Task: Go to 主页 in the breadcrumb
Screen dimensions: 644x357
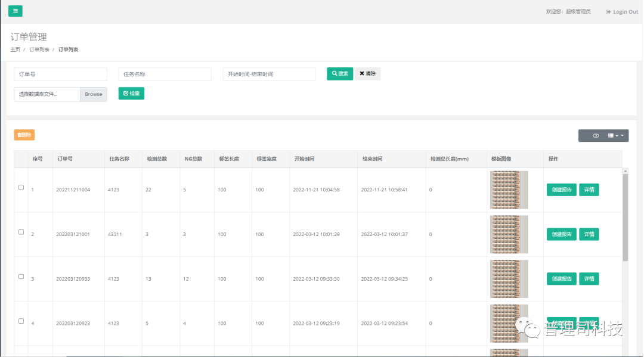Action: point(15,49)
